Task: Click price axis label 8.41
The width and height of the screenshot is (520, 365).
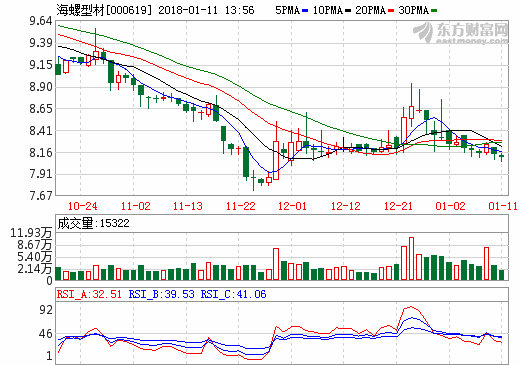Action: (41, 131)
